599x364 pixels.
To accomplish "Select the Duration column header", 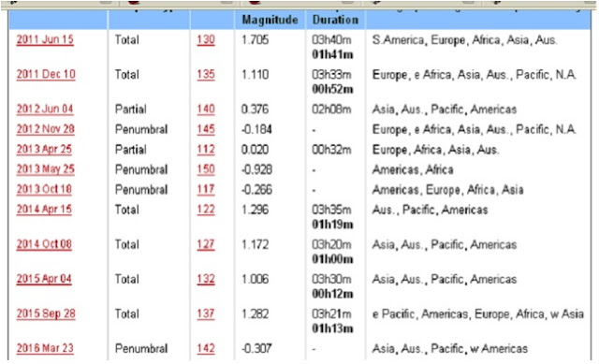I will click(335, 20).
